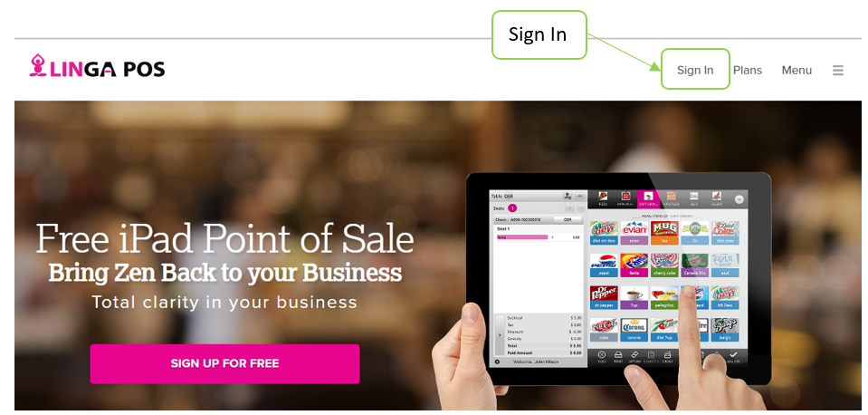Open the Menu navigation item
This screenshot has height=415, width=868.
[796, 71]
